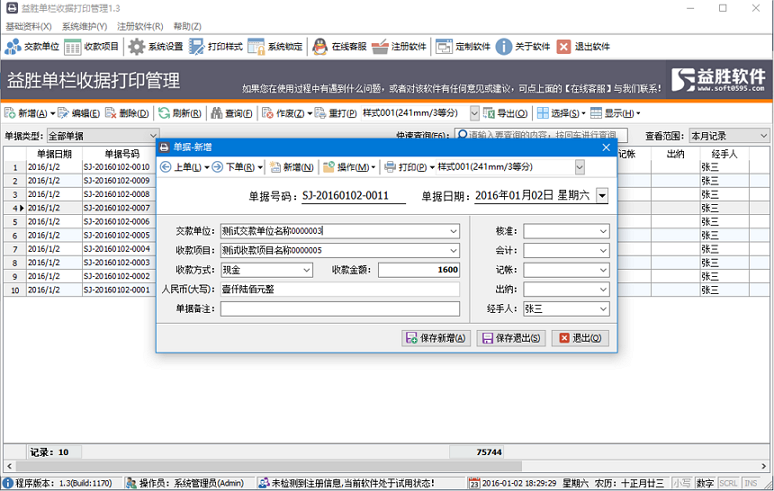The image size is (774, 491).
Task: Click 新增(A) in main list toolbar
Action: (26, 113)
